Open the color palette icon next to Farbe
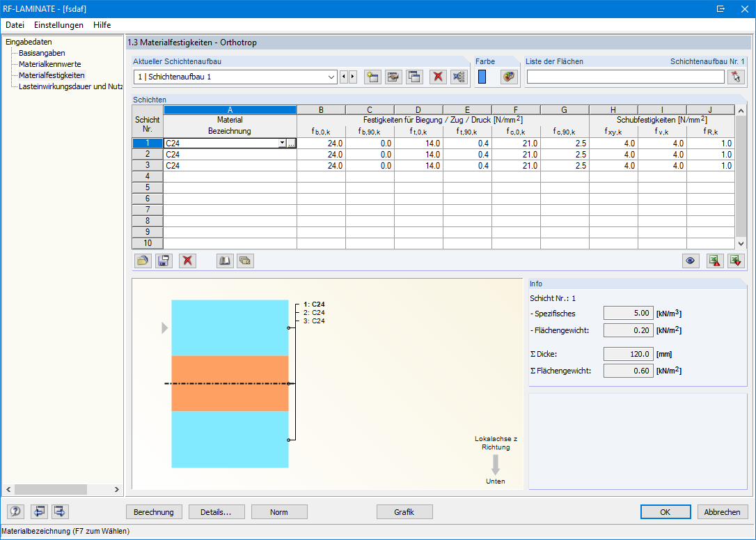The image size is (756, 540). (x=509, y=77)
